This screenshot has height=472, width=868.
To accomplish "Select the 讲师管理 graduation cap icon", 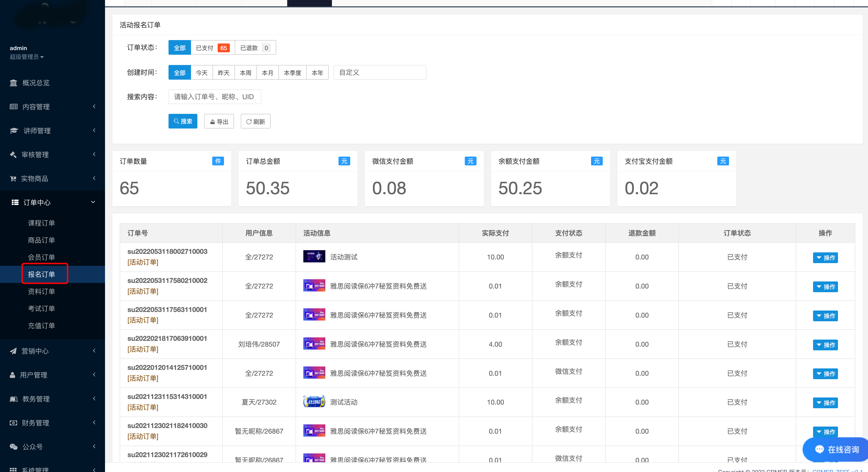I will point(14,130).
